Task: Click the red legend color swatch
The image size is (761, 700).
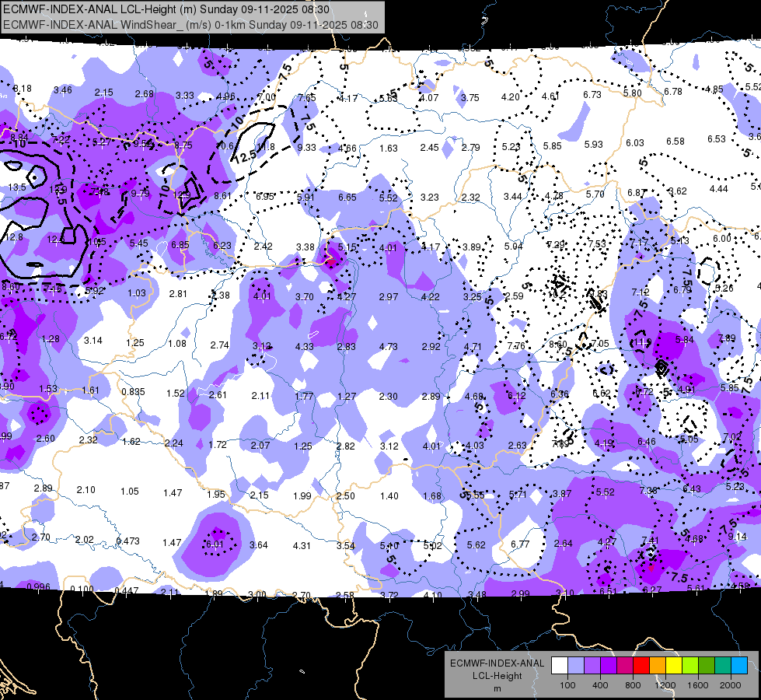Action: pos(641,666)
